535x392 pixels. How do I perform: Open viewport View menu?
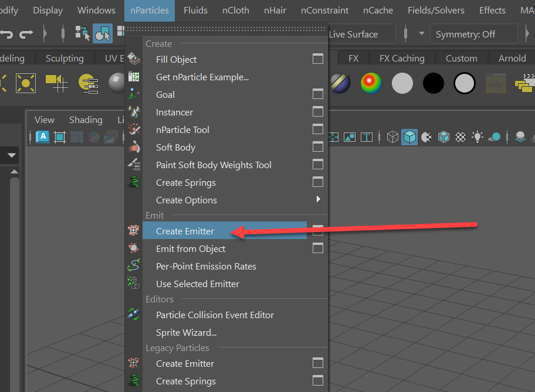pyautogui.click(x=45, y=120)
